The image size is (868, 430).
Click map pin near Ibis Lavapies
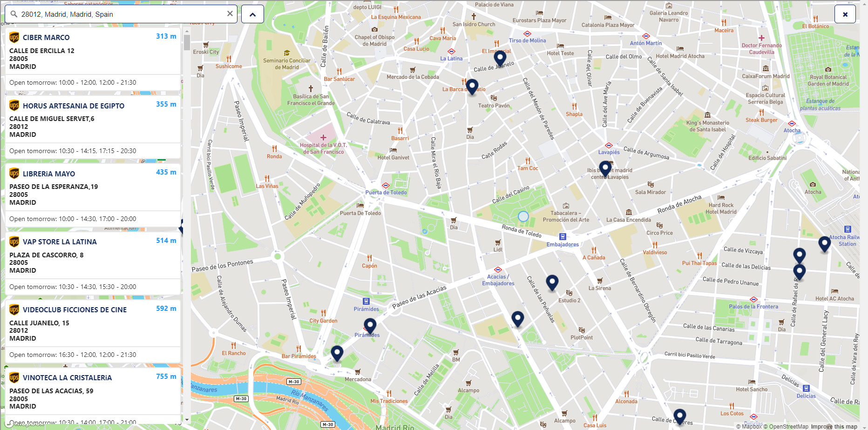605,169
